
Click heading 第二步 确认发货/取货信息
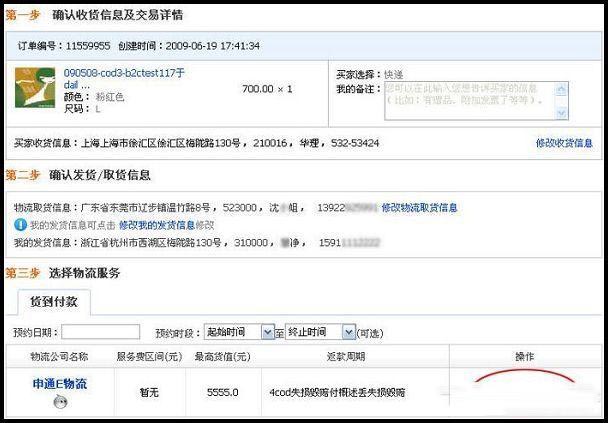pyautogui.click(x=78, y=175)
